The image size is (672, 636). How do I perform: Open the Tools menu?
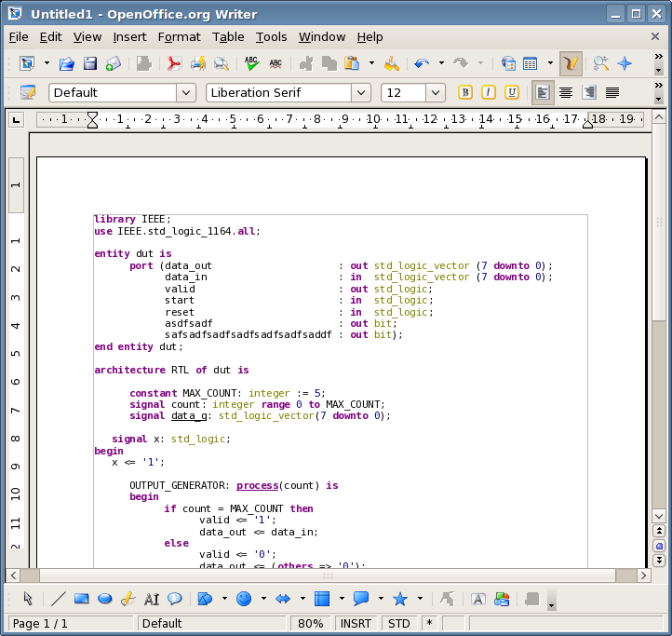coord(271,37)
